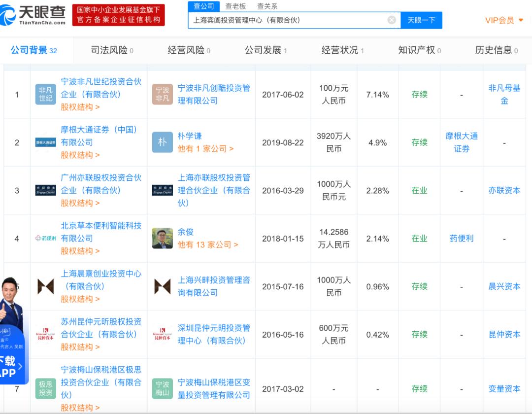The height and width of the screenshot is (414, 532).
Task: Click the company name search input field
Action: click(x=288, y=20)
